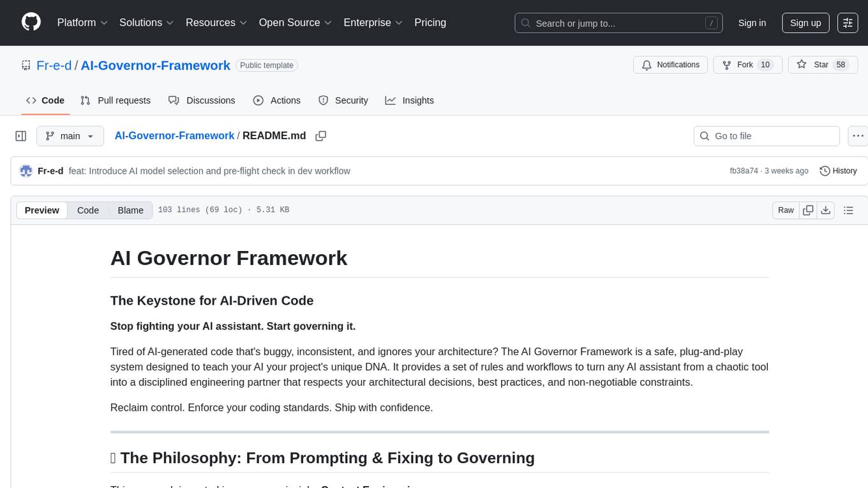Image resolution: width=868 pixels, height=488 pixels.
Task: Click the Public template label
Action: 267,65
